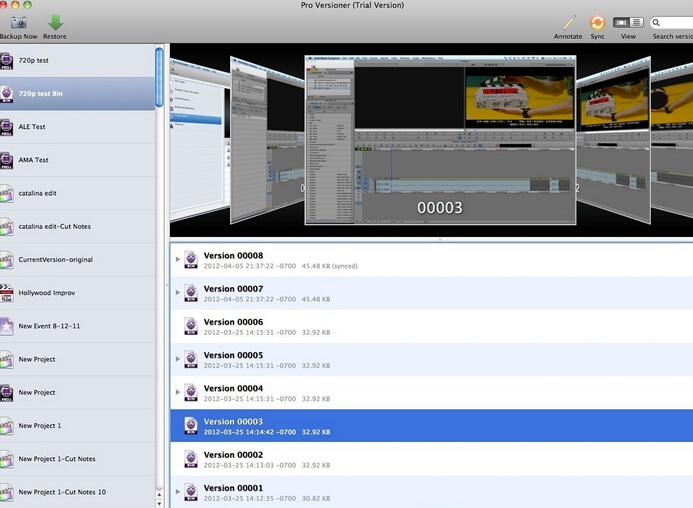
Task: Click the Search versions field
Action: tap(673, 22)
